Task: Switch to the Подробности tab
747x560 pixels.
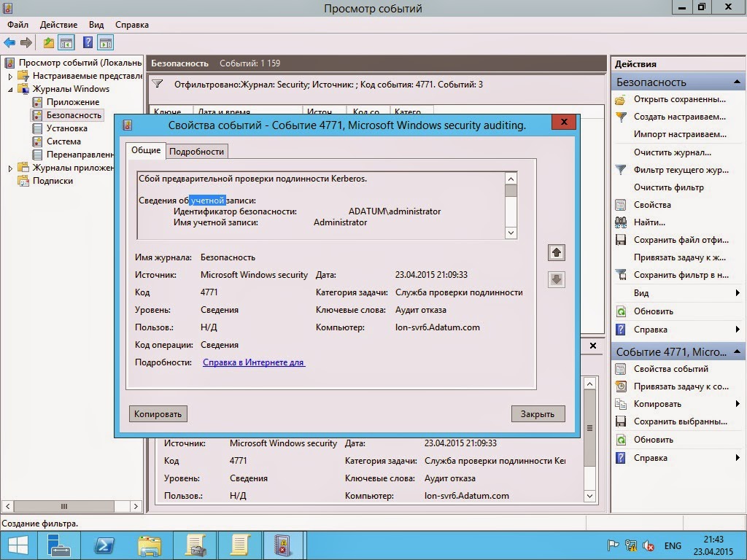Action: click(x=197, y=152)
